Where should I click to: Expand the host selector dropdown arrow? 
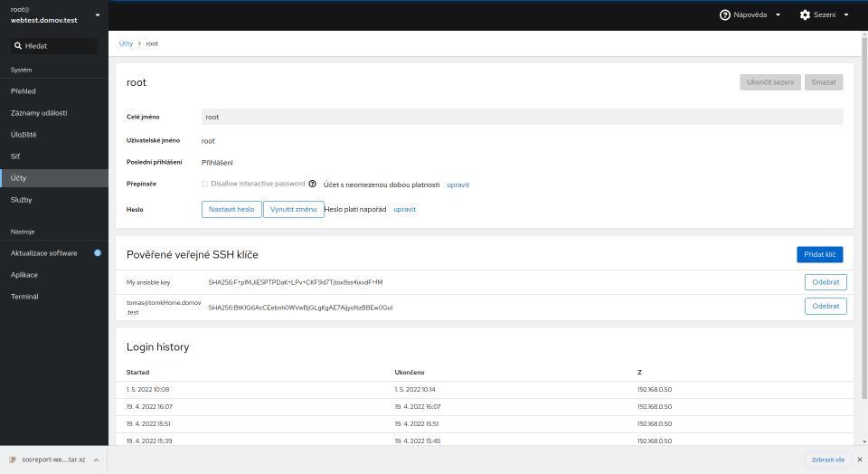(x=98, y=15)
